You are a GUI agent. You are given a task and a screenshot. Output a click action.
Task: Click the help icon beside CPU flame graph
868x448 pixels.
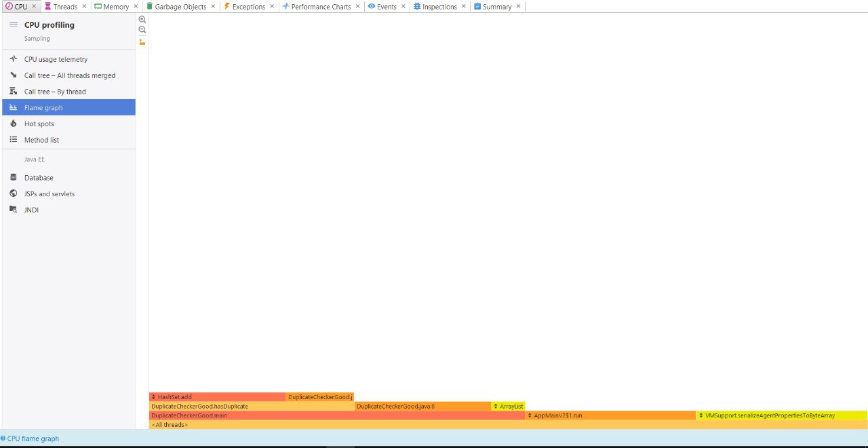pyautogui.click(x=3, y=438)
